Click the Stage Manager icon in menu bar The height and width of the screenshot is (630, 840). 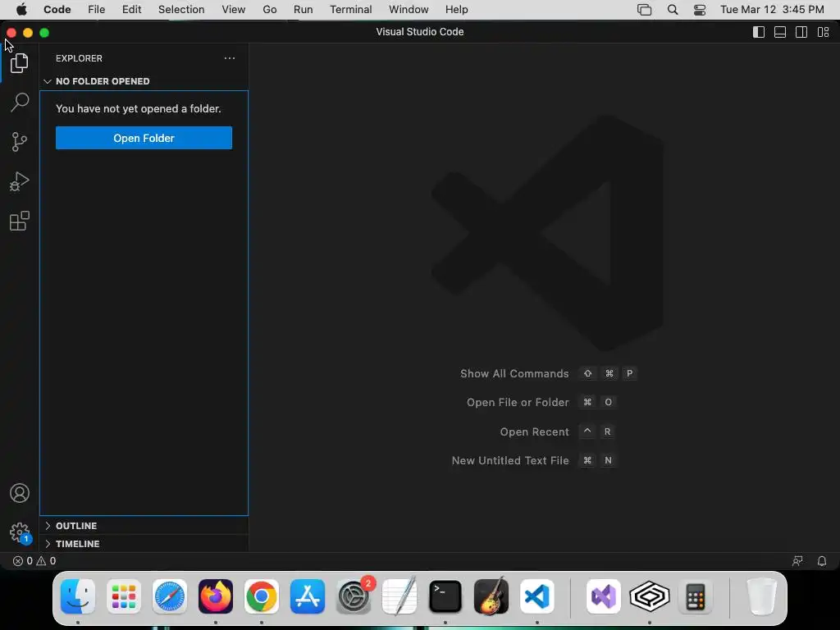[645, 10]
